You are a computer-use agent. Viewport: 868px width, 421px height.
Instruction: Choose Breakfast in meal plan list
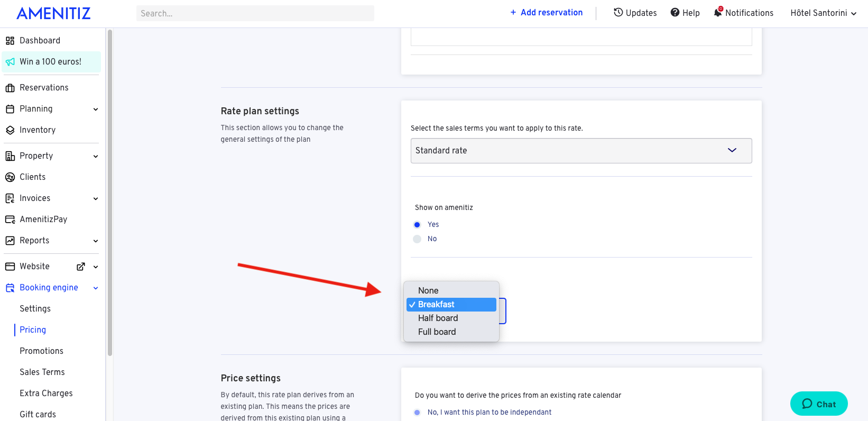click(x=451, y=304)
